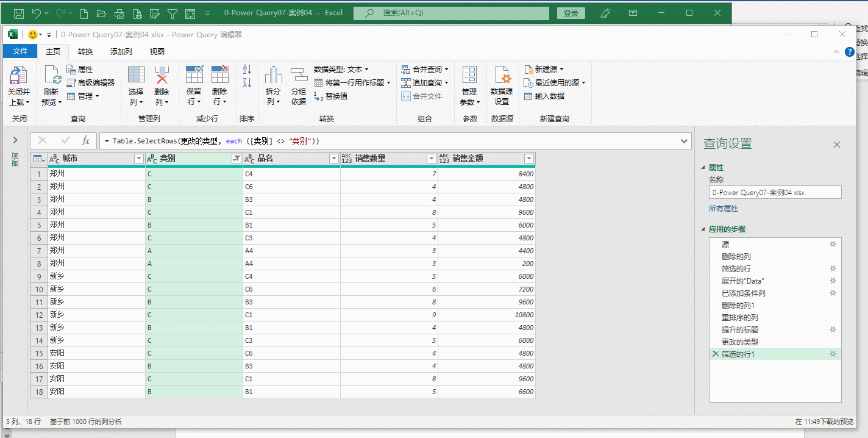Sort descending with the Z-A icon
The image size is (868, 438).
pyautogui.click(x=247, y=82)
